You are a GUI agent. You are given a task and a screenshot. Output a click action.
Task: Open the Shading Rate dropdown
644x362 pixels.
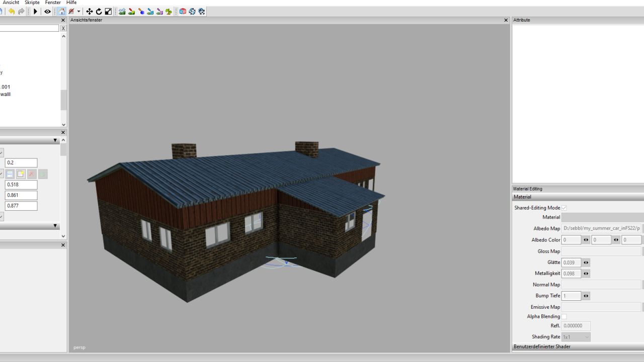[576, 337]
